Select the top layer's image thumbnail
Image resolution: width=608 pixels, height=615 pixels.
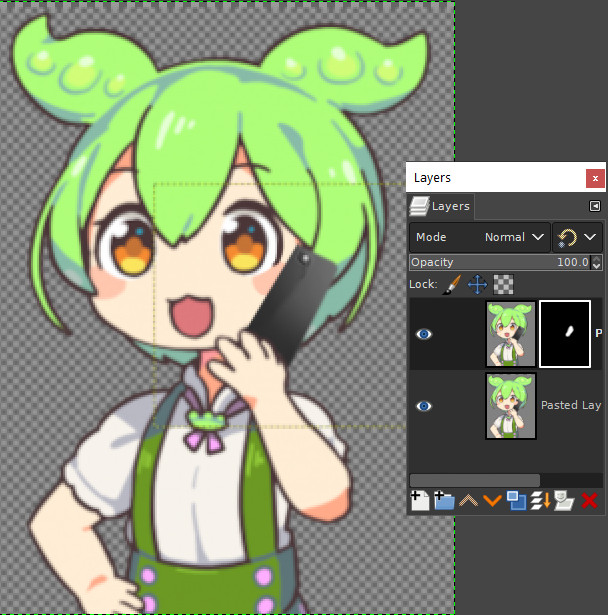tap(511, 334)
